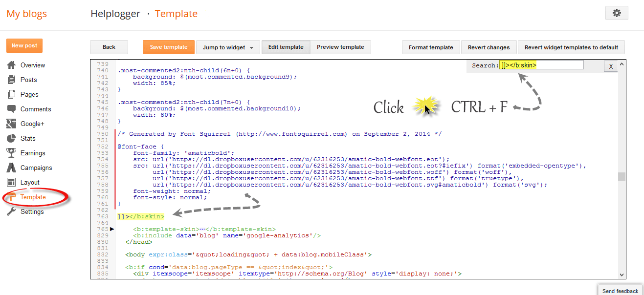This screenshot has width=644, height=295.
Task: Open the Jump to widget dropdown
Action: click(x=228, y=47)
